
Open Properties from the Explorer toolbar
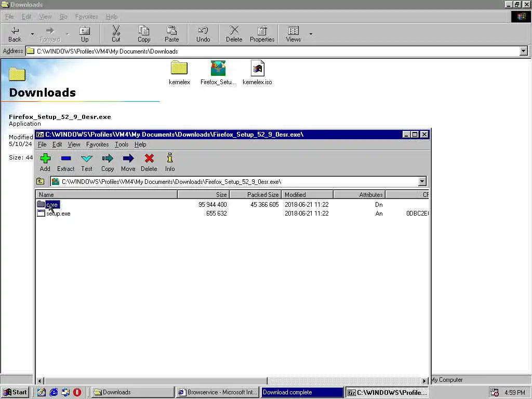(x=262, y=34)
